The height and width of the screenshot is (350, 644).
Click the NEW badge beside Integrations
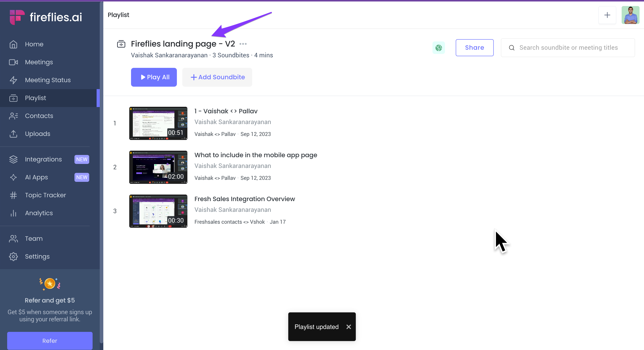click(x=82, y=159)
